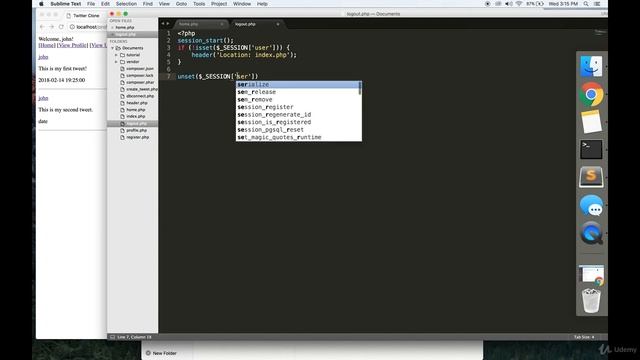Choose serialize from the autocomplete list
The height and width of the screenshot is (360, 640).
click(x=298, y=84)
